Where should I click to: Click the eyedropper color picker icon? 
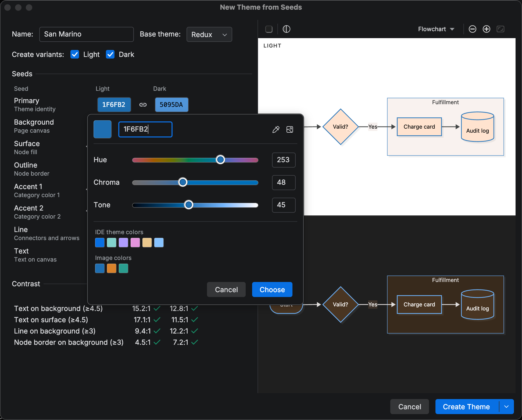[276, 129]
